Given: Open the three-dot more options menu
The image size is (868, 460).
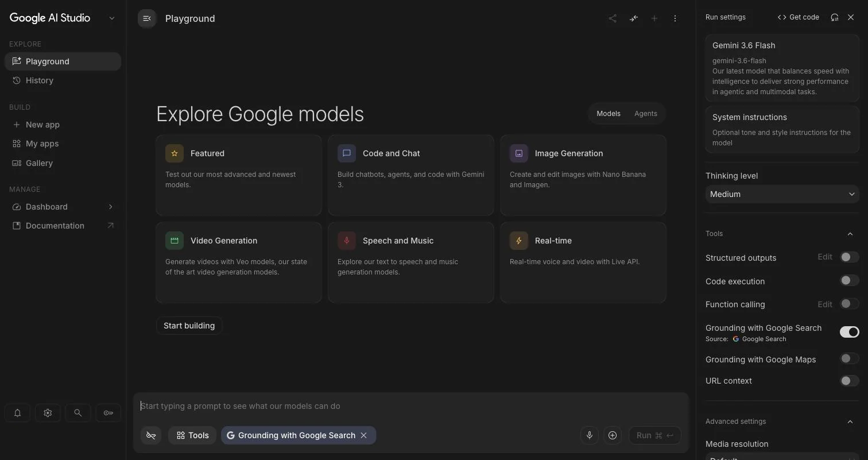Looking at the screenshot, I should pyautogui.click(x=675, y=18).
